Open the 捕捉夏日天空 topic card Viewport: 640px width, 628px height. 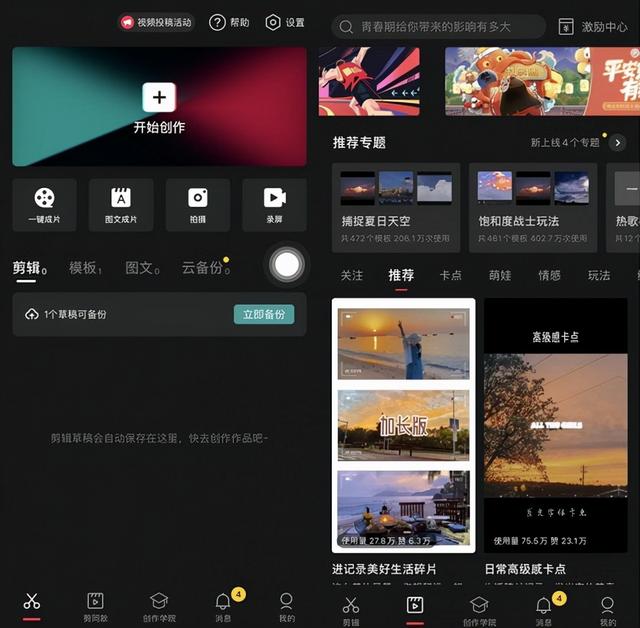pos(396,208)
